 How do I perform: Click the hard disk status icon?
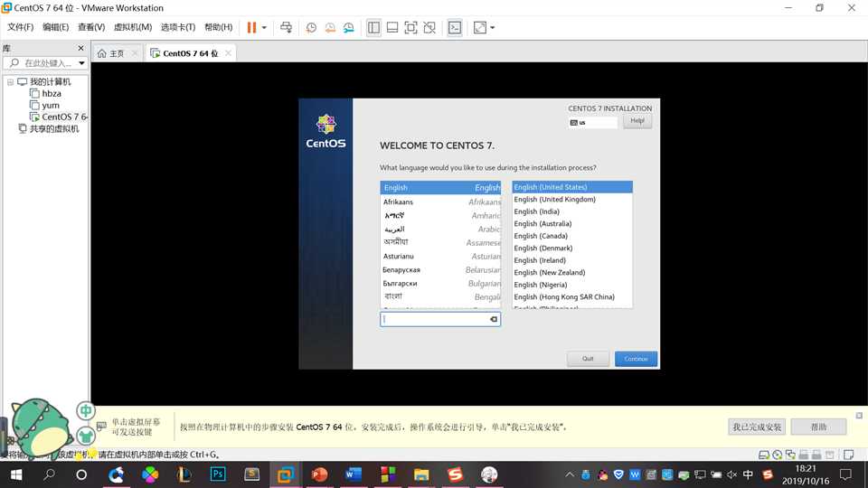click(x=764, y=455)
